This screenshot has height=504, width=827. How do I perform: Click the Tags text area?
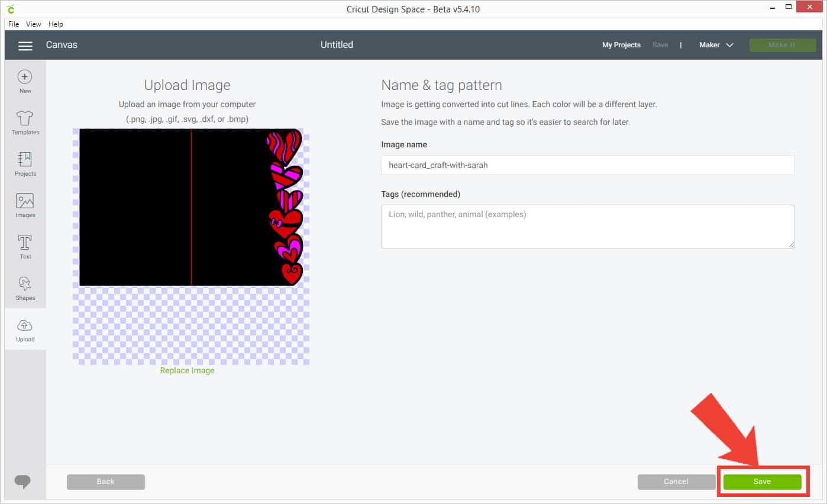pyautogui.click(x=587, y=227)
